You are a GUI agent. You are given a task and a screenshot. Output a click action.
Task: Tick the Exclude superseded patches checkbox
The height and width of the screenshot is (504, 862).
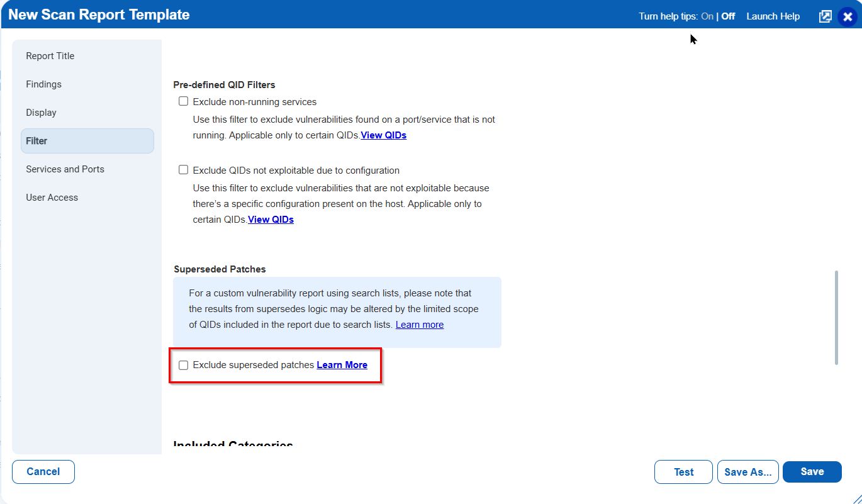click(x=184, y=365)
